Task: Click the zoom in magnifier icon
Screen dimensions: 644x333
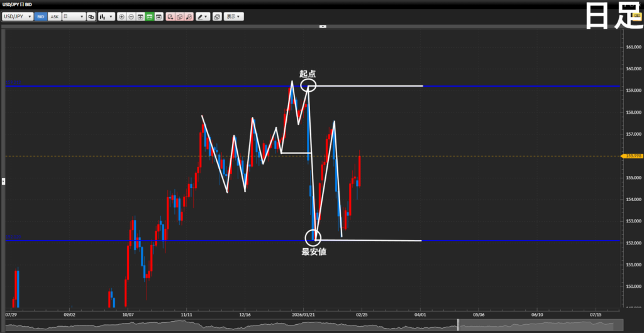Action: pyautogui.click(x=122, y=16)
